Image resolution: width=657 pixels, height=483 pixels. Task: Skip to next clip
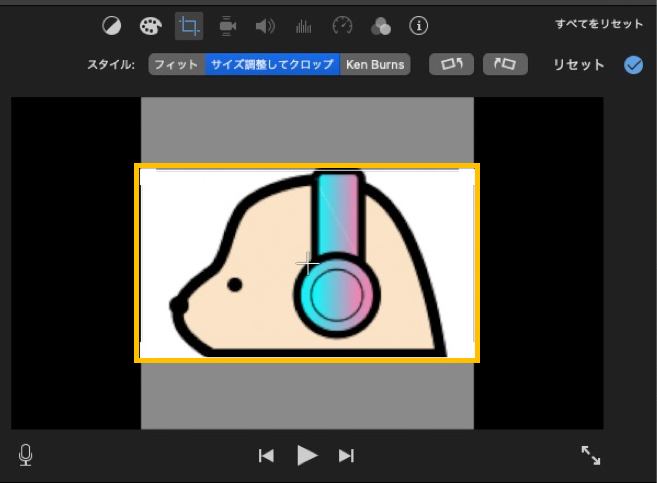pos(347,456)
